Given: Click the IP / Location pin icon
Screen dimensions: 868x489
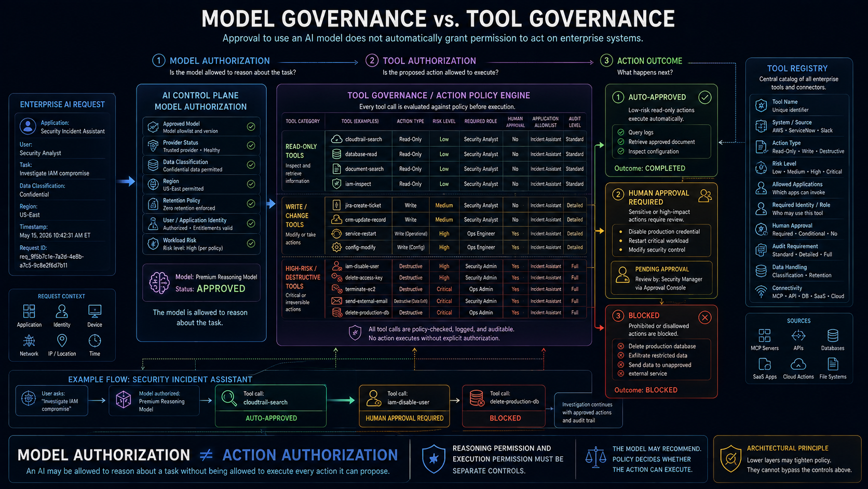Looking at the screenshot, I should click(62, 341).
